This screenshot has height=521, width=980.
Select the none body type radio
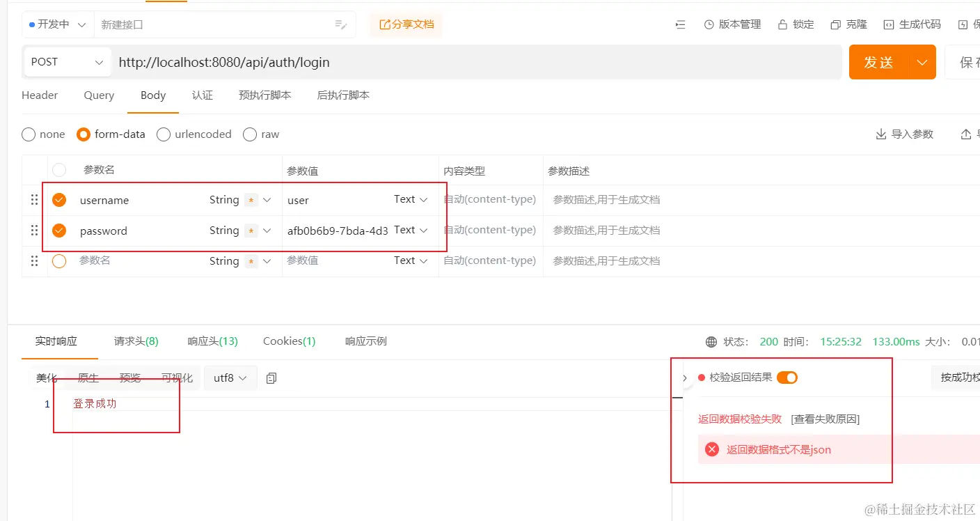click(x=29, y=134)
